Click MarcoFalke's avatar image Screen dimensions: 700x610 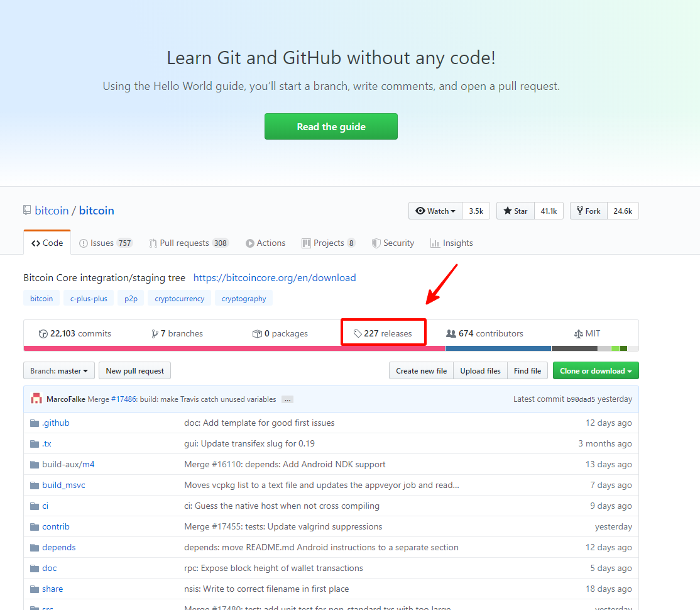coord(36,399)
